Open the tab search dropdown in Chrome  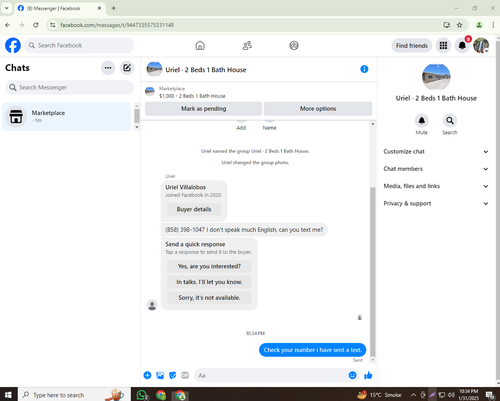(6, 8)
